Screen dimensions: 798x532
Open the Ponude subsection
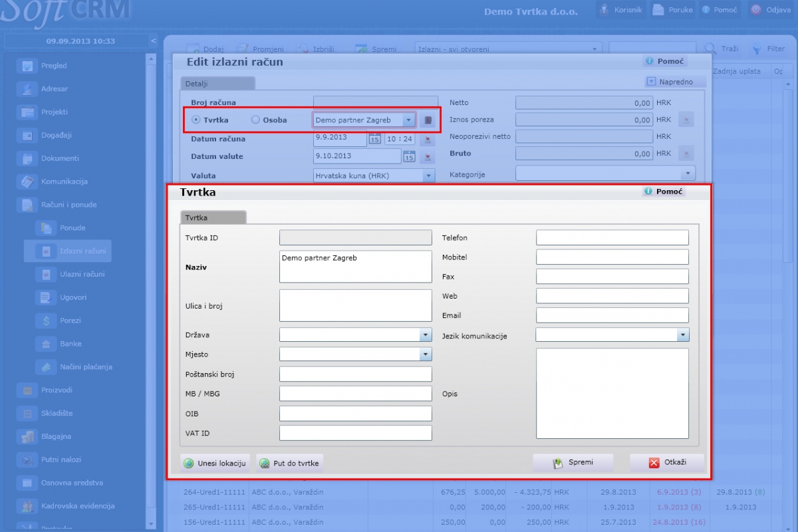point(72,227)
